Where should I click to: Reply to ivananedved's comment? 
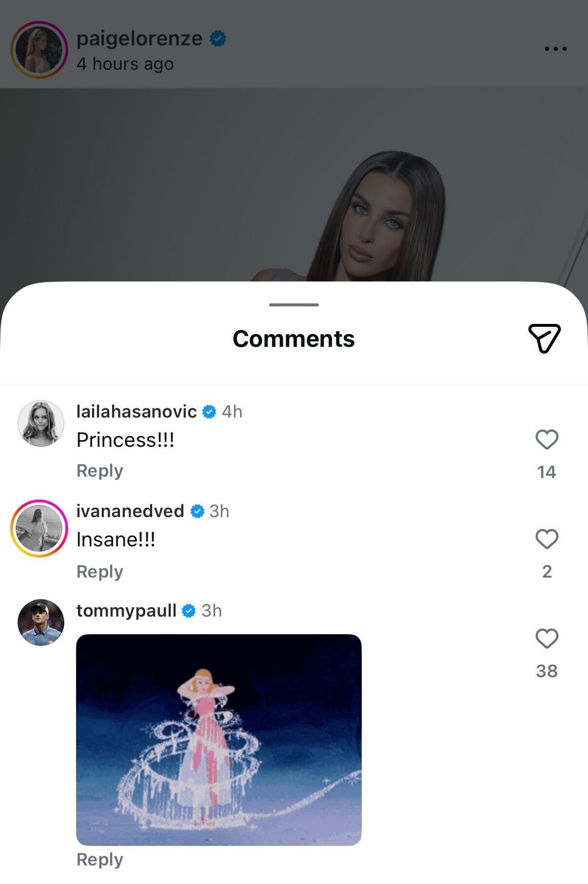(99, 571)
